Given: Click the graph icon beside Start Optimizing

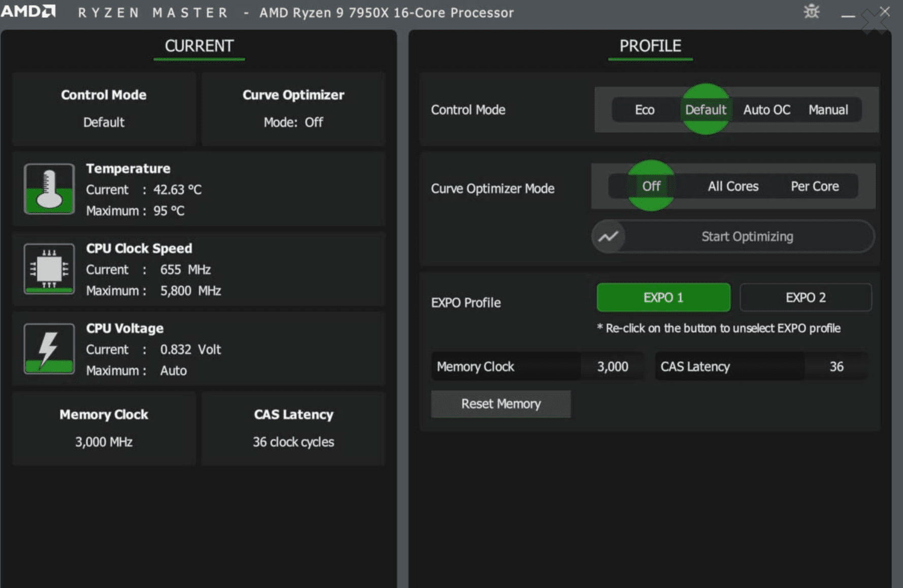Looking at the screenshot, I should (x=608, y=236).
